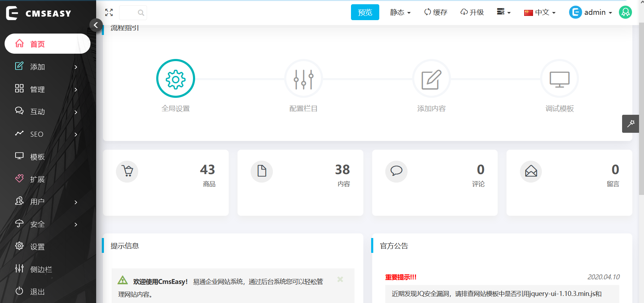Click the SEO trend line icon

19,133
